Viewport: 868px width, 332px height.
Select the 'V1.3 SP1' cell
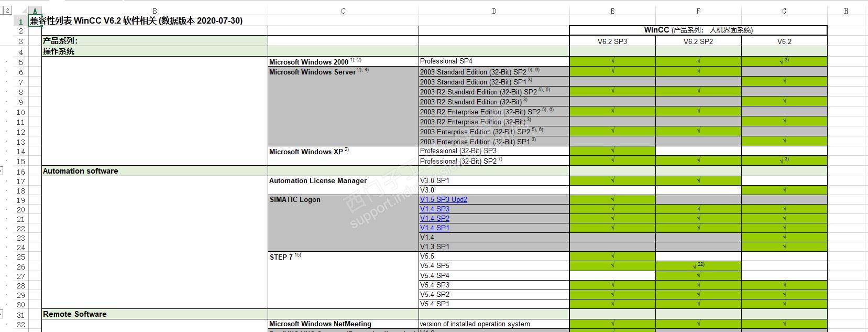point(494,247)
